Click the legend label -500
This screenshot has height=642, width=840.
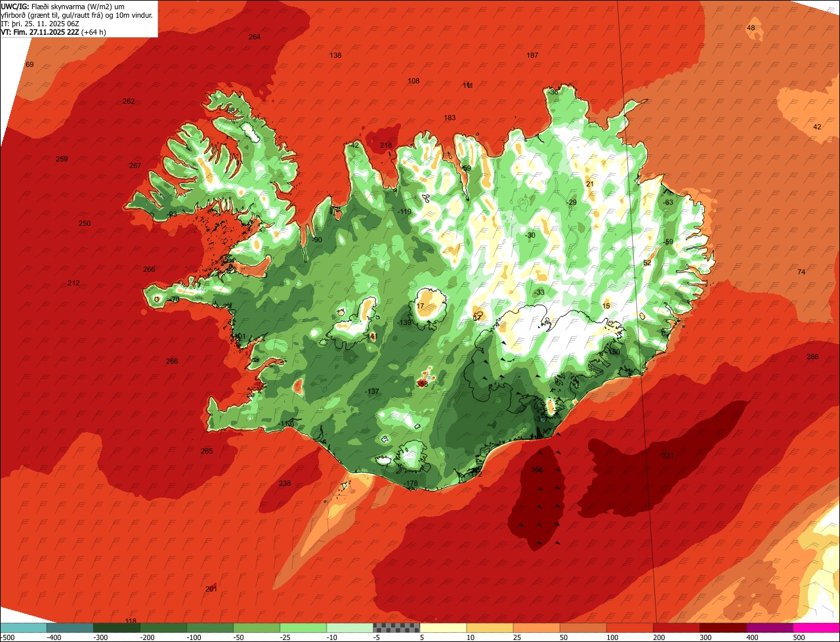(x=8, y=637)
